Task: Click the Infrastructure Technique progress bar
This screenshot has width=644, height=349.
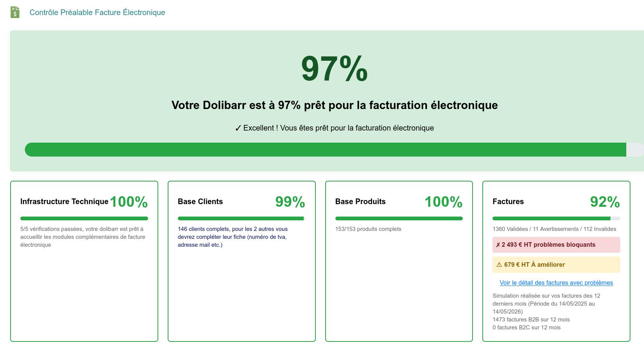Action: pyautogui.click(x=84, y=218)
